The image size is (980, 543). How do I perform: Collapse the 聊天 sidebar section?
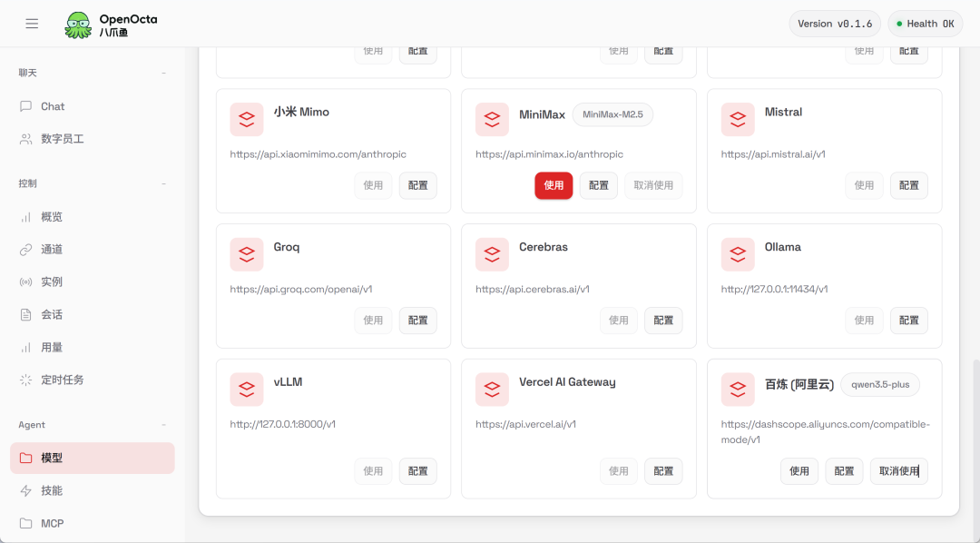click(163, 74)
